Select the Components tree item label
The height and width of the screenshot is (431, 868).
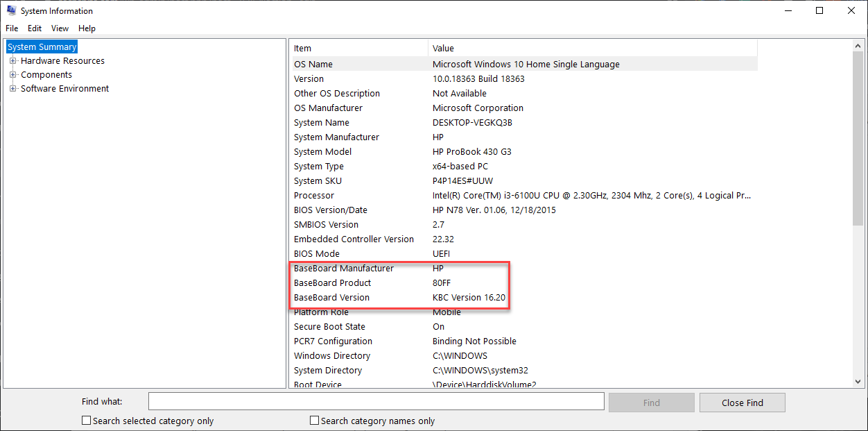point(46,75)
